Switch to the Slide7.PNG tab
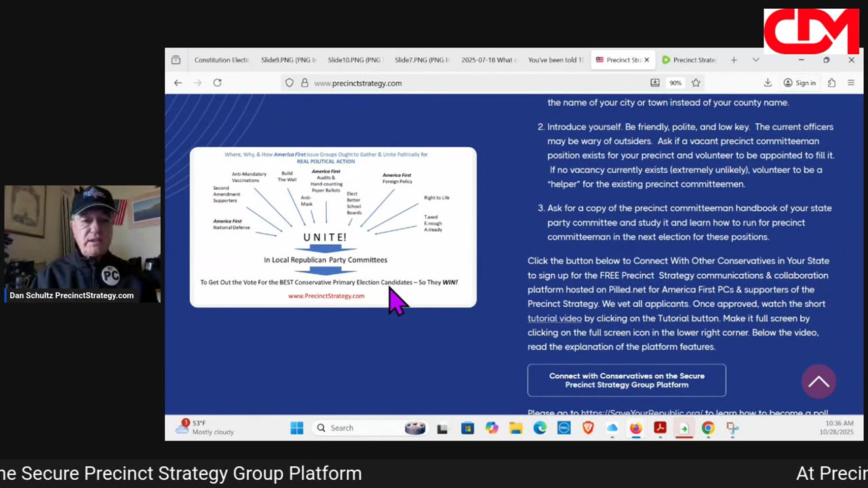Image resolution: width=868 pixels, height=488 pixels. click(x=421, y=60)
